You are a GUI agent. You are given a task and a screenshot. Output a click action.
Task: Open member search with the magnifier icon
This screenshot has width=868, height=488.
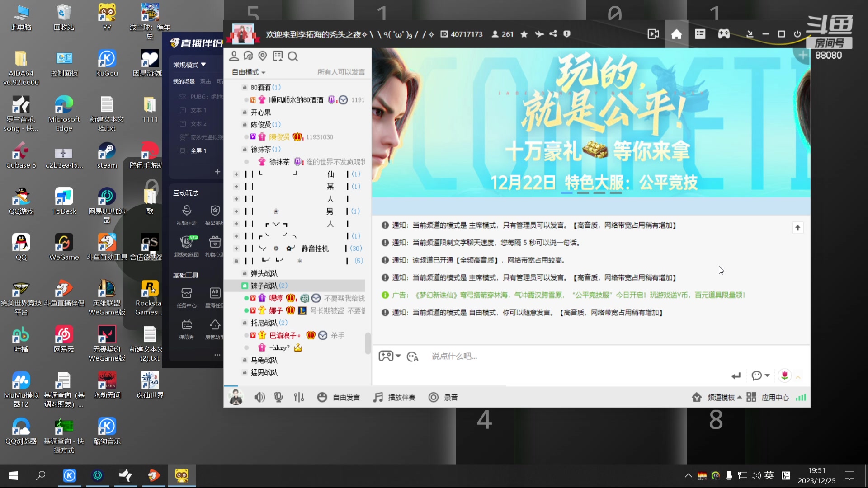[x=293, y=56]
